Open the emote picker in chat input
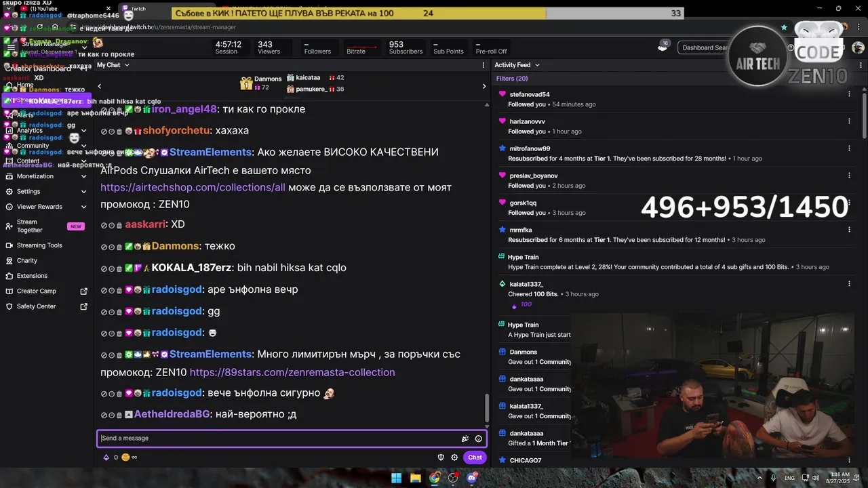Screen dimensions: 868x488 479,439
